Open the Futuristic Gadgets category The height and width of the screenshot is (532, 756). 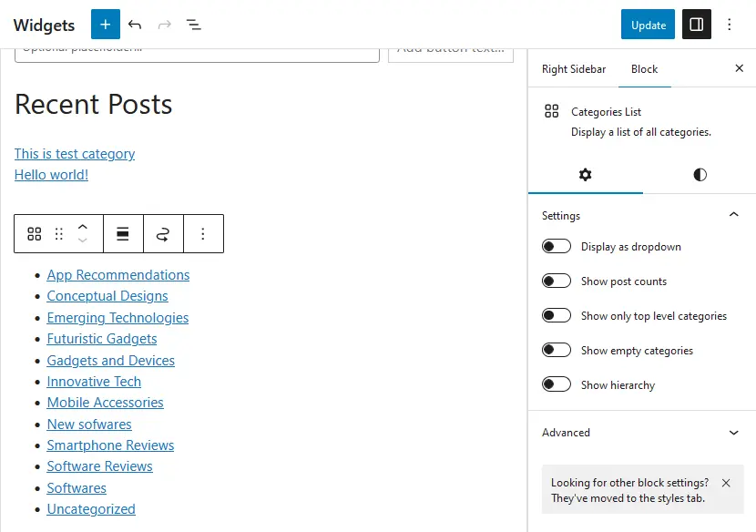tap(102, 339)
